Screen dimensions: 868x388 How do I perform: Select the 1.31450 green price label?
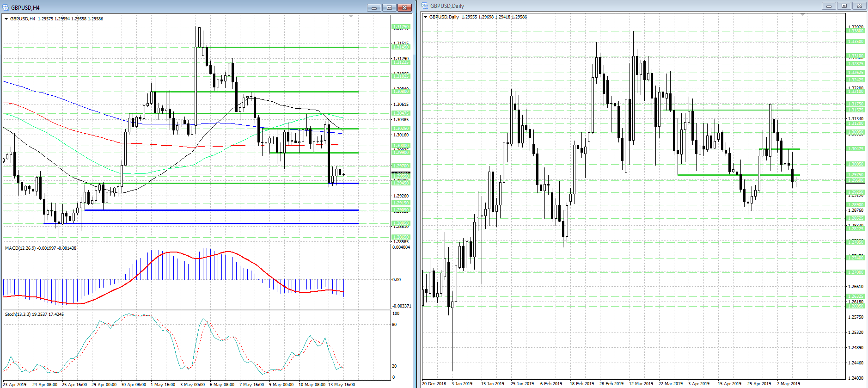tap(401, 47)
